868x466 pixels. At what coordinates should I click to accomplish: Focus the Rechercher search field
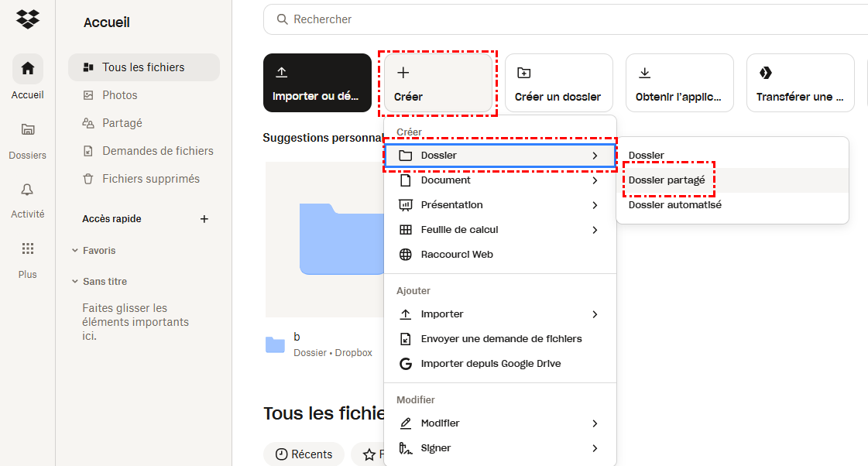[566, 19]
